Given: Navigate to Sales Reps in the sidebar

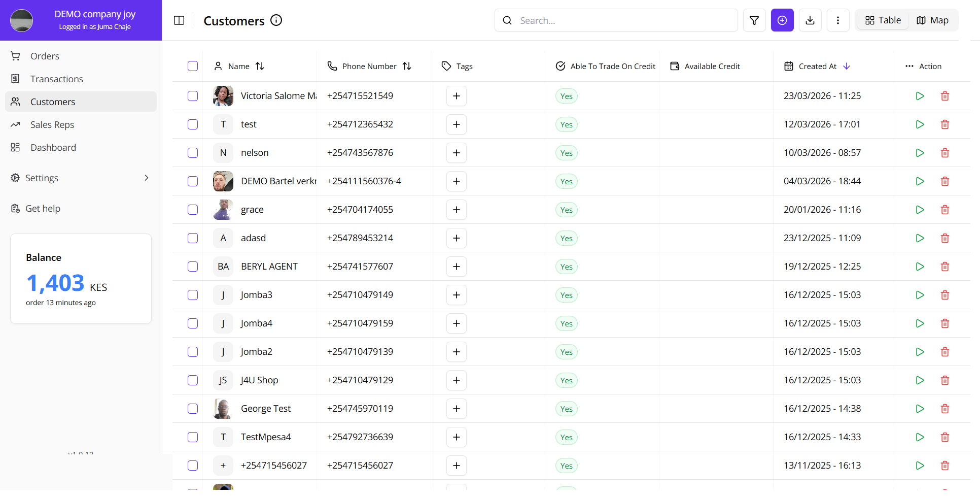Looking at the screenshot, I should (53, 124).
